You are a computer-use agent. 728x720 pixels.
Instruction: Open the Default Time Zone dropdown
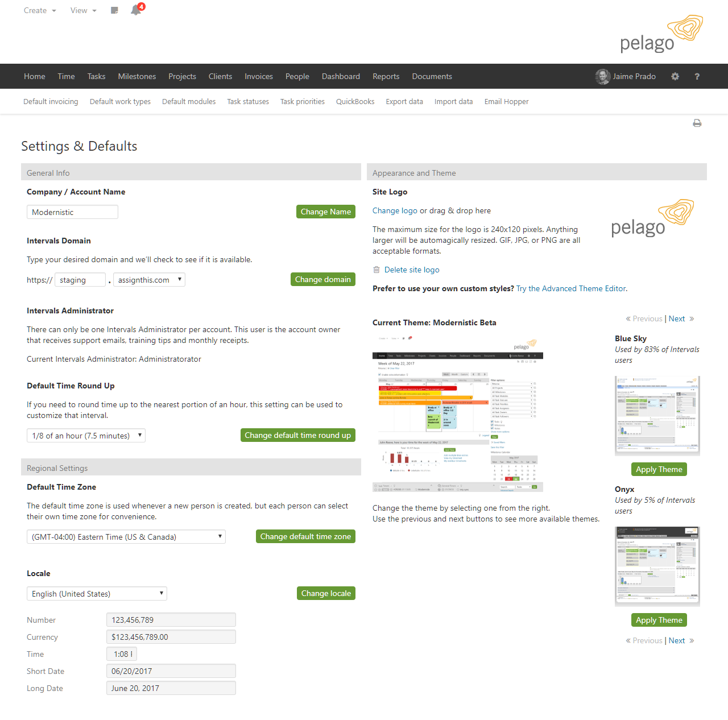pyautogui.click(x=126, y=536)
